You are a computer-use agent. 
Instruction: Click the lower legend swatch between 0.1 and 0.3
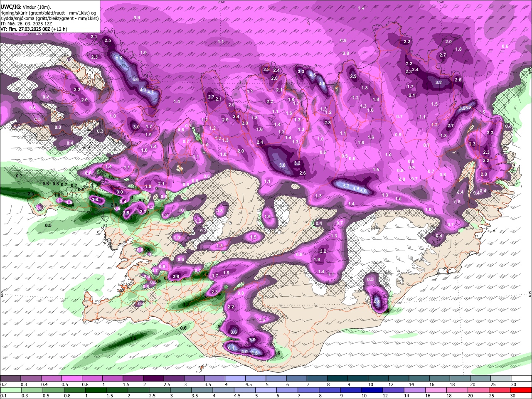[10, 390]
